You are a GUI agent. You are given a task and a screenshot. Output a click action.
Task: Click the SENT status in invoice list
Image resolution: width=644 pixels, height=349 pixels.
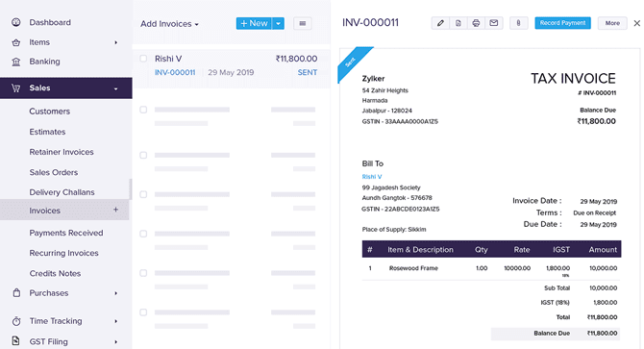tap(308, 72)
